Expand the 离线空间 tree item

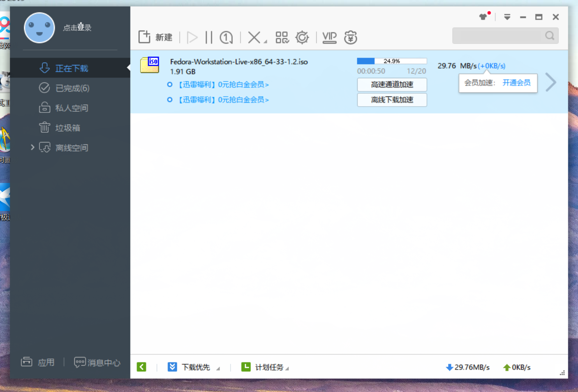point(33,147)
